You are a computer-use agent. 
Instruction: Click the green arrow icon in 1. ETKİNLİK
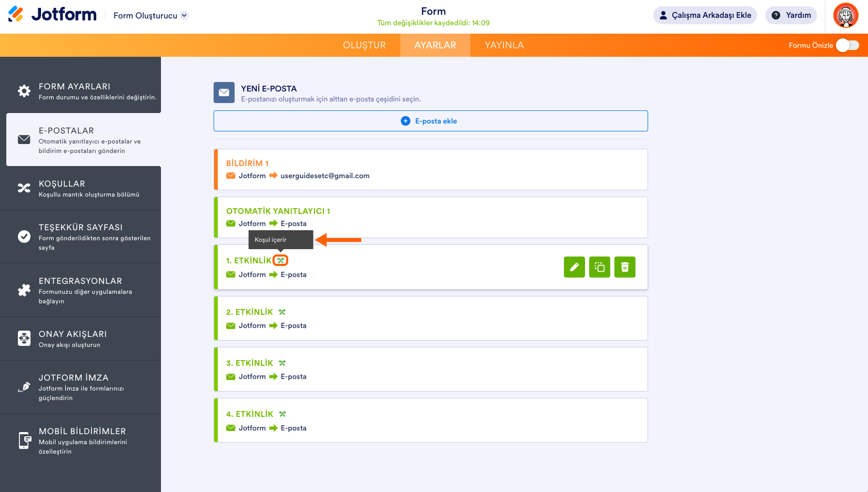(274, 274)
